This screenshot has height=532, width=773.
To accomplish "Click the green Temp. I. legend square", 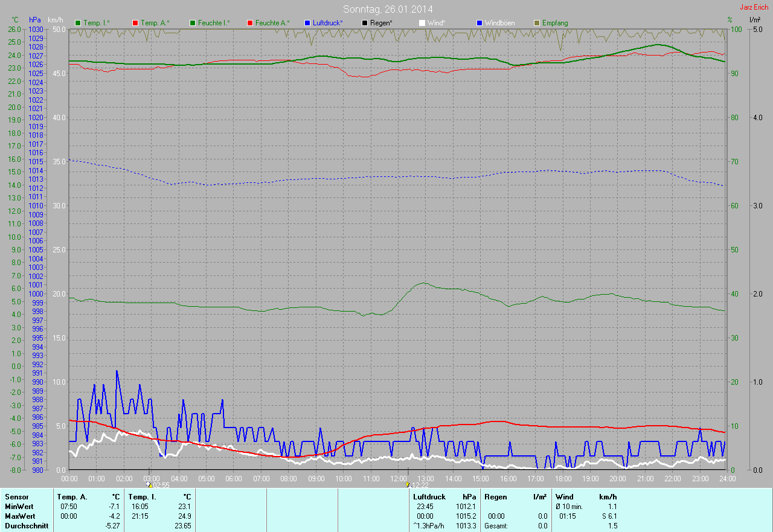I will (x=78, y=23).
